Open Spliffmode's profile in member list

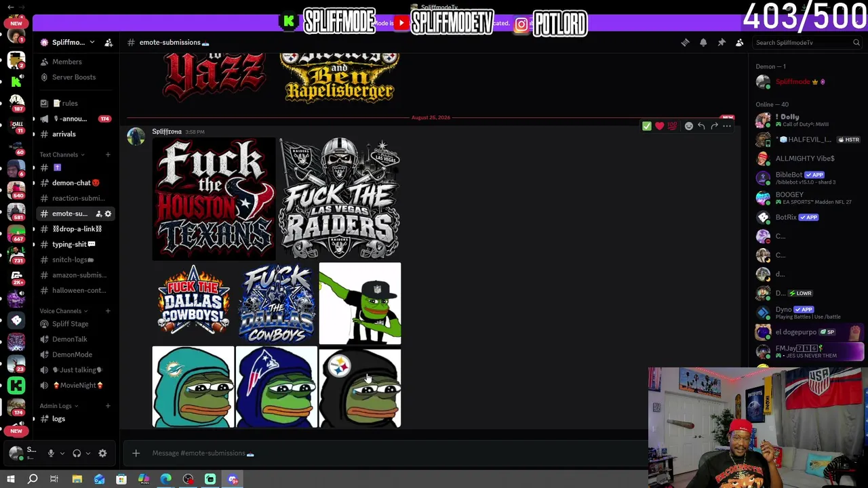click(x=807, y=82)
